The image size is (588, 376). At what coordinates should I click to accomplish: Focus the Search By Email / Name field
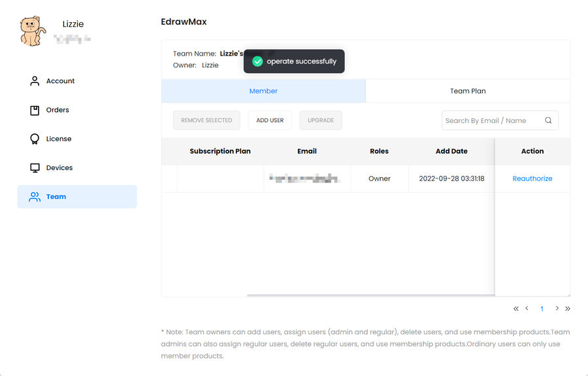[x=491, y=120]
